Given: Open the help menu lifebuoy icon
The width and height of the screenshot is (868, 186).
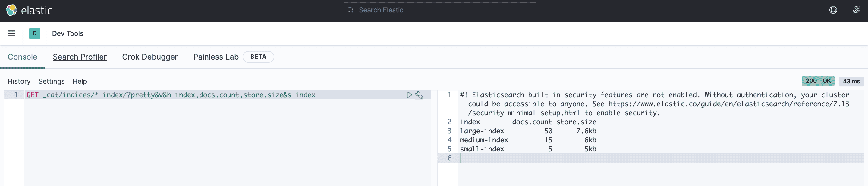Looking at the screenshot, I should tap(833, 10).
